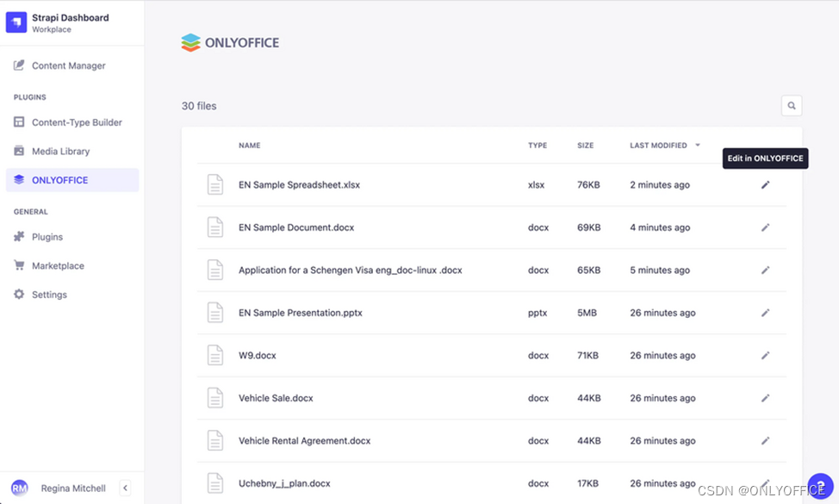Click the Settings gear icon

point(19,294)
